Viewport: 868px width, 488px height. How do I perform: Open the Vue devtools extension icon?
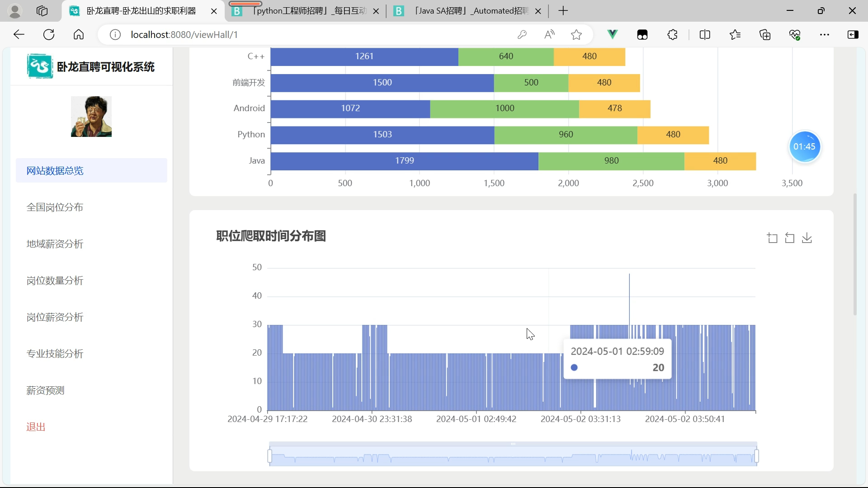pyautogui.click(x=613, y=35)
